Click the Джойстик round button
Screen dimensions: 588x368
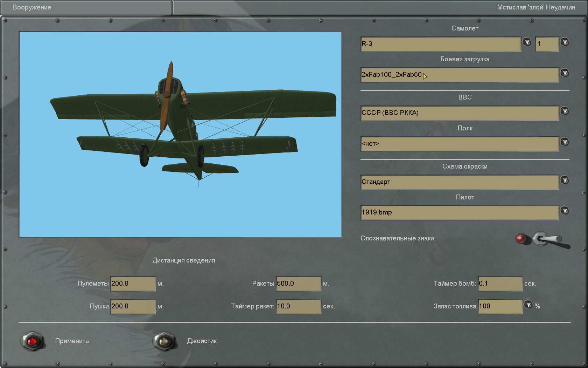[164, 341]
